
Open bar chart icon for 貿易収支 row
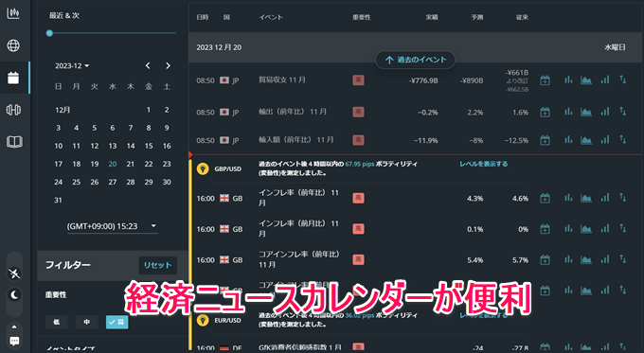coord(568,79)
